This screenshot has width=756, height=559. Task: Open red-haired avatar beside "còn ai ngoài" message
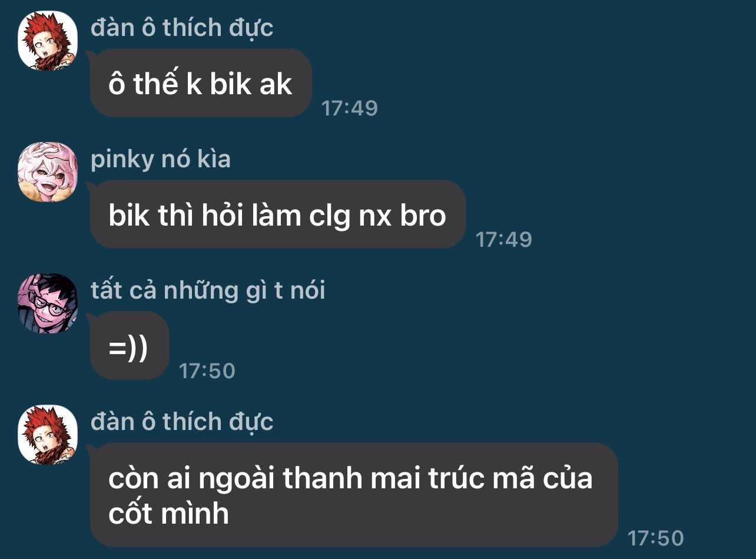click(48, 435)
